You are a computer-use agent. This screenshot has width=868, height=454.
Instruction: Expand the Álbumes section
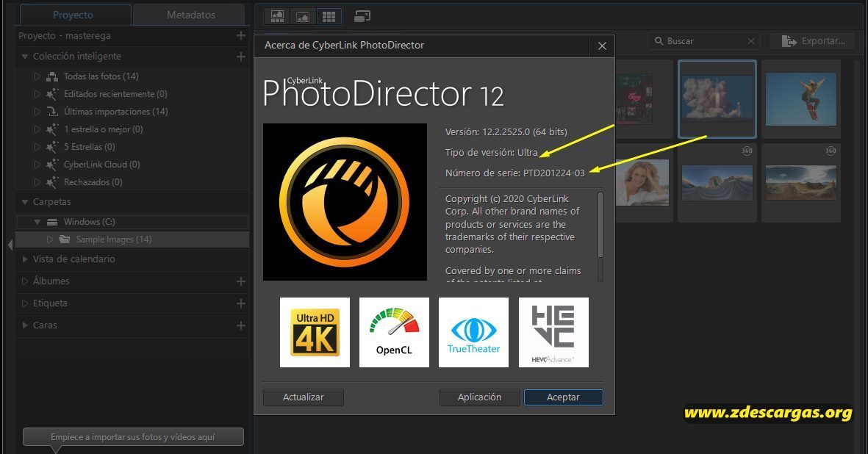point(25,281)
